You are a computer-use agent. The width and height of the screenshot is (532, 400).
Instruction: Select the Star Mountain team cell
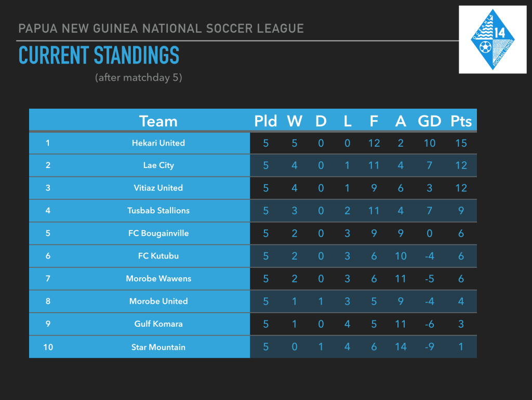point(158,347)
